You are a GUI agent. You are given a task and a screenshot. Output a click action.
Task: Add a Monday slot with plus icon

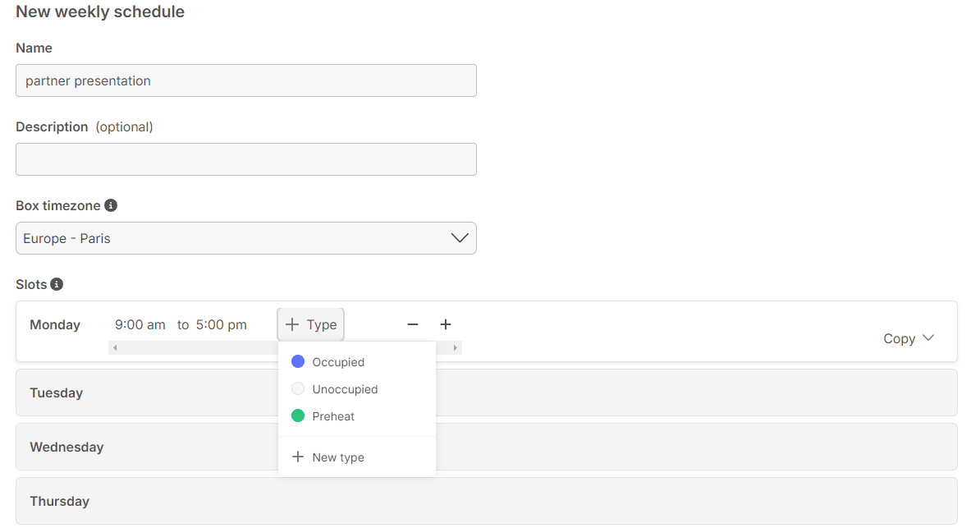point(446,324)
